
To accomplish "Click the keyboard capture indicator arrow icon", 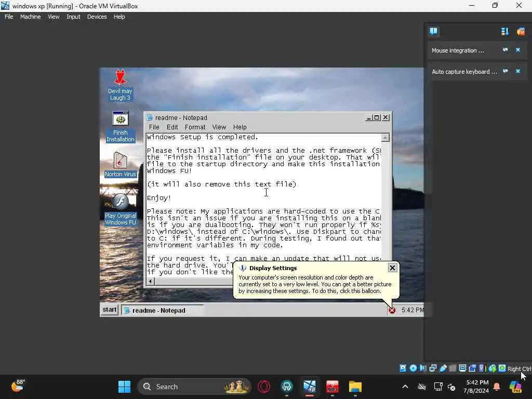I will tap(502, 368).
